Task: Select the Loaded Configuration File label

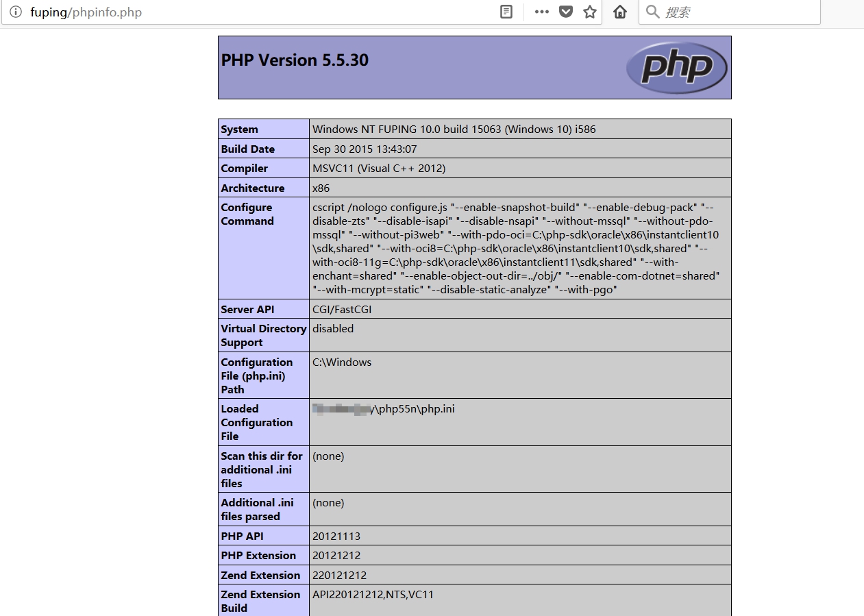Action: 256,422
